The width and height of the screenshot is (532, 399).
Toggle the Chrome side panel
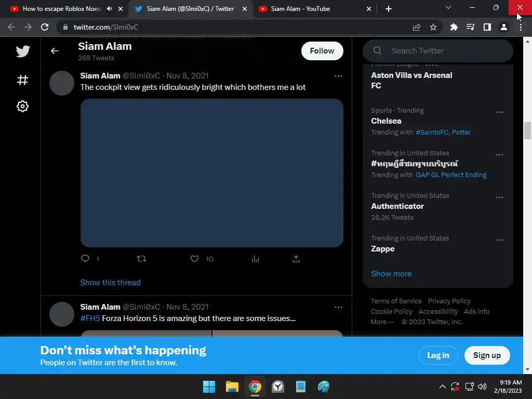[x=487, y=27]
